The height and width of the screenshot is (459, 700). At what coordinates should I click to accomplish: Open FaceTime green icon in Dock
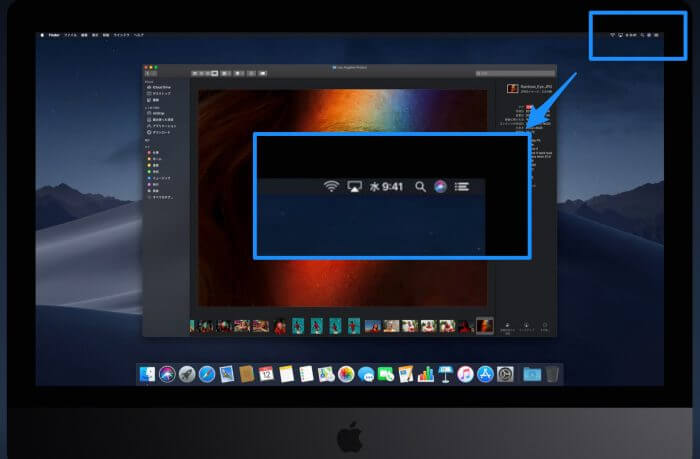[386, 374]
